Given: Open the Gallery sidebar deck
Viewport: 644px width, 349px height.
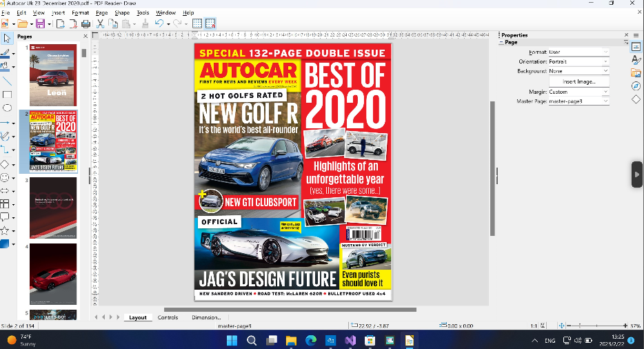Looking at the screenshot, I should 636,73.
